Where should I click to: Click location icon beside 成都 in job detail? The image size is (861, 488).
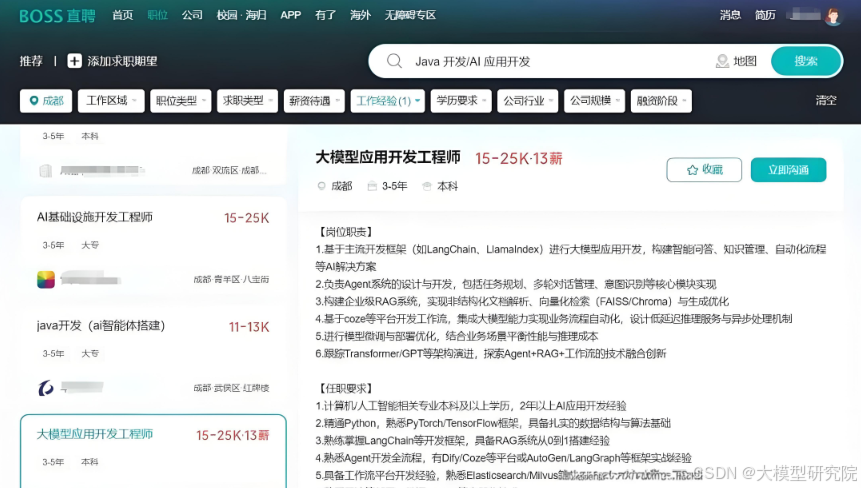point(321,186)
